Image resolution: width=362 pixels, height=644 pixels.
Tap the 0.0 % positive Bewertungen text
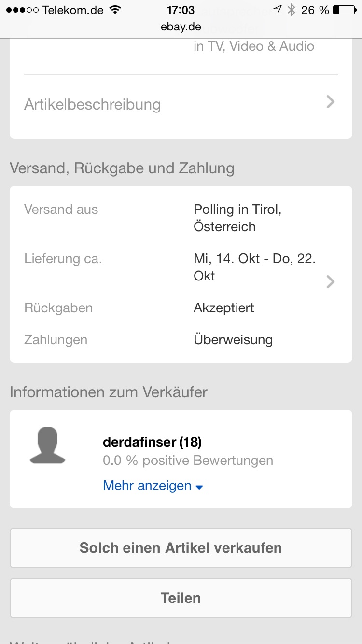pos(188,461)
